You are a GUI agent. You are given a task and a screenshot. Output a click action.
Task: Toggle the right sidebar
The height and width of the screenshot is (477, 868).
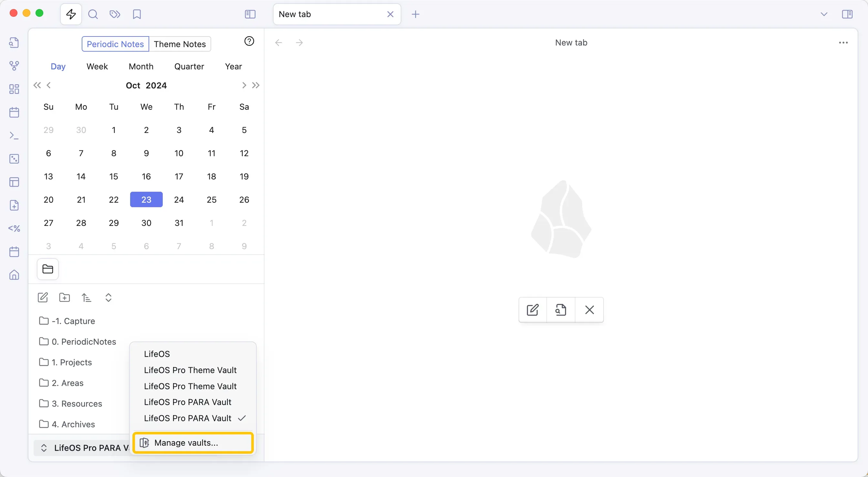pos(847,14)
